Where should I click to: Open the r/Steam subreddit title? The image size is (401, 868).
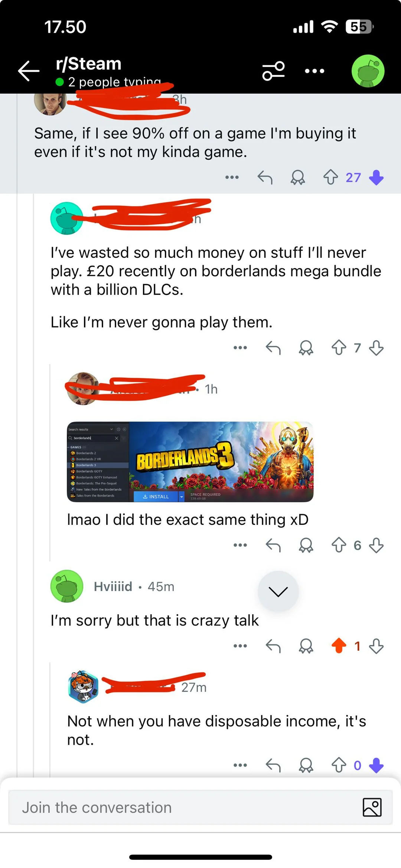coord(89,64)
